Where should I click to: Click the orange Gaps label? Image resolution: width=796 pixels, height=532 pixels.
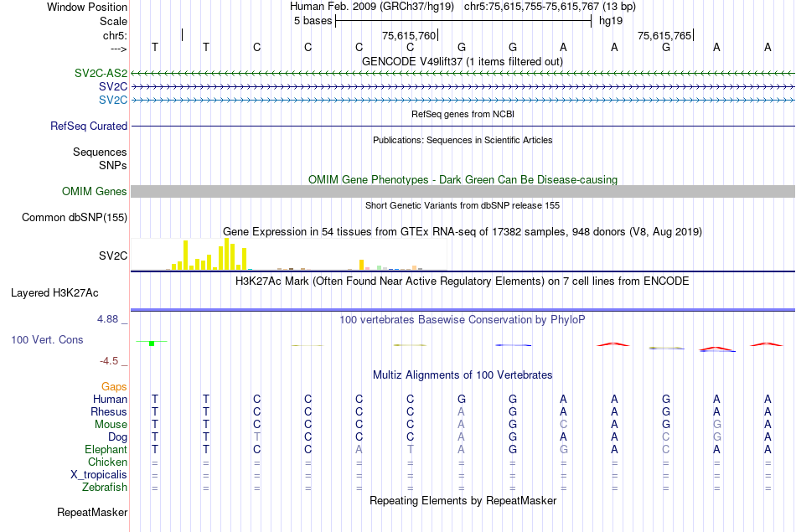pyautogui.click(x=114, y=387)
